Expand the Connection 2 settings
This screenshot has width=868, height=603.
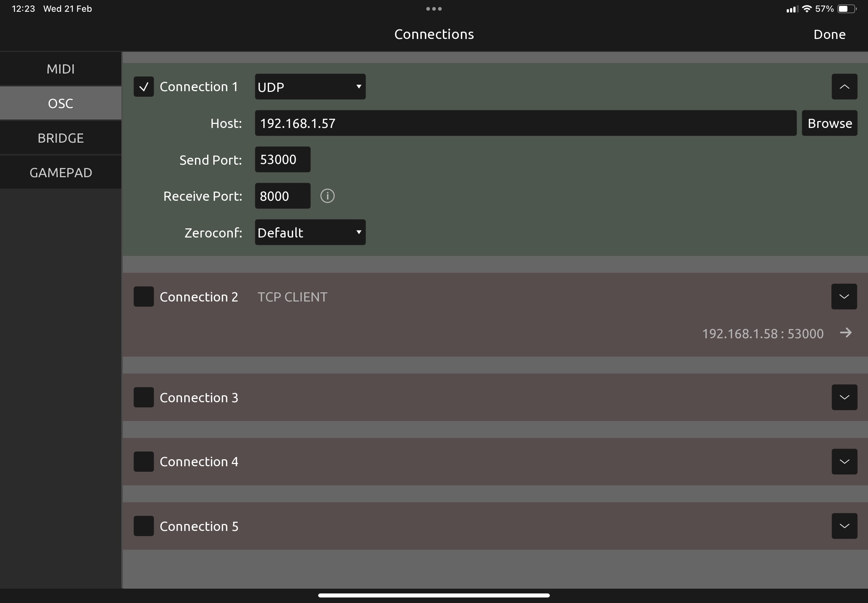point(844,296)
